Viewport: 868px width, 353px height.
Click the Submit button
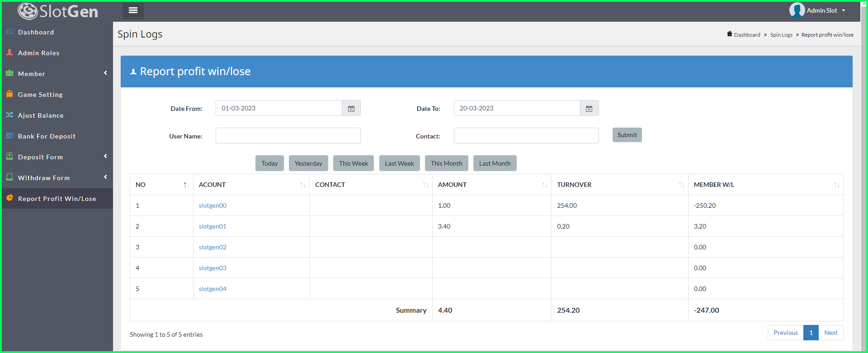tap(627, 135)
